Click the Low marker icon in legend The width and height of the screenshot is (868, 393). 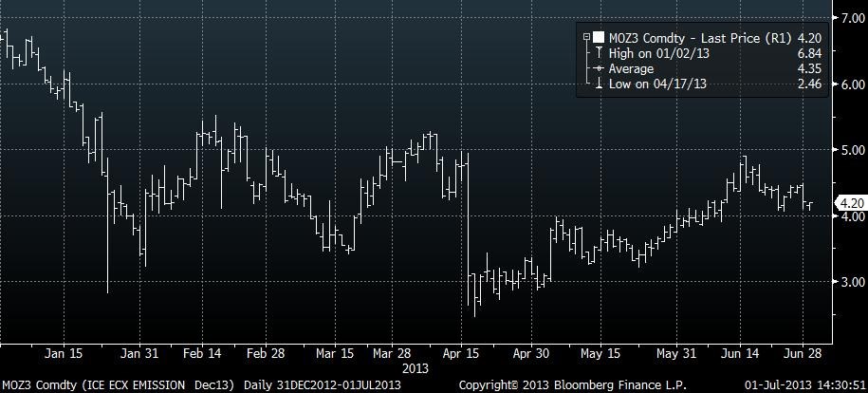pyautogui.click(x=597, y=84)
